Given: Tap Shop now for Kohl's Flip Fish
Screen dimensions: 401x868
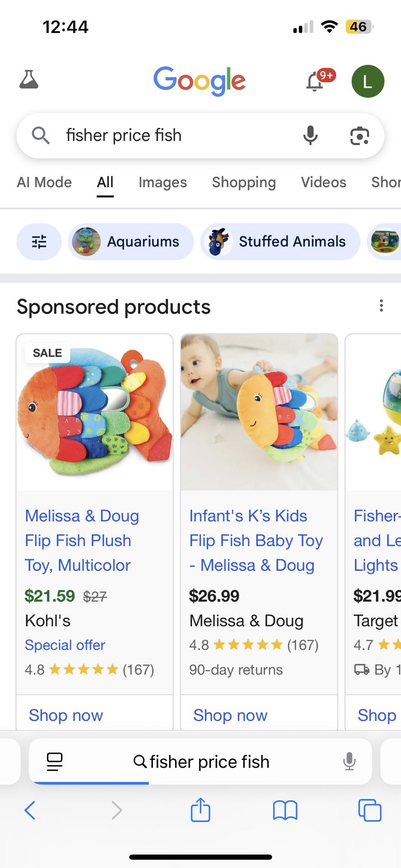Looking at the screenshot, I should pos(66,715).
